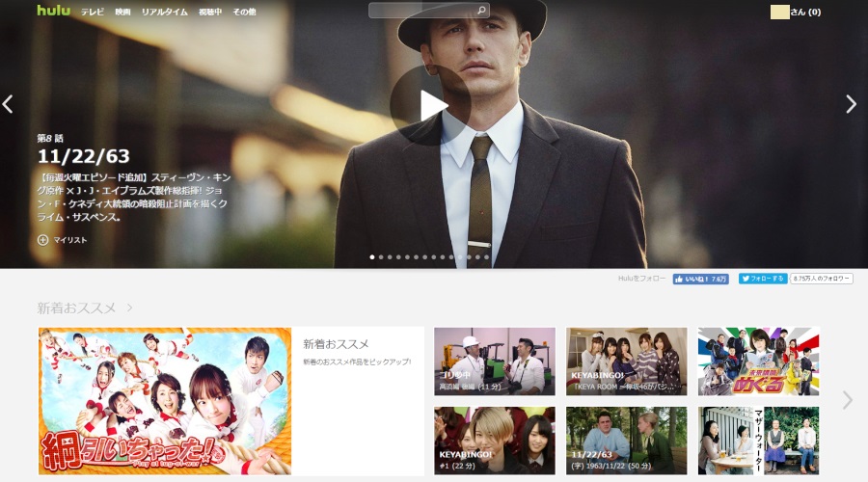Open the 新着おススメ section heading
Screen dimensions: 868x482
pos(76,308)
